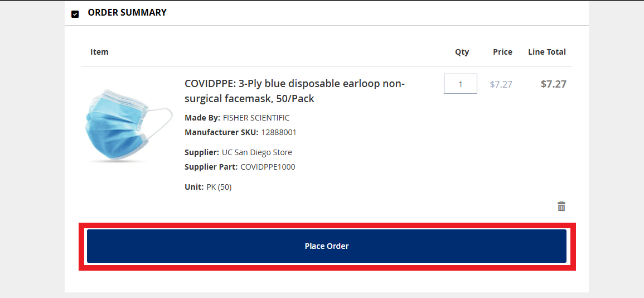
Task: Click the Made By label
Action: (202, 118)
